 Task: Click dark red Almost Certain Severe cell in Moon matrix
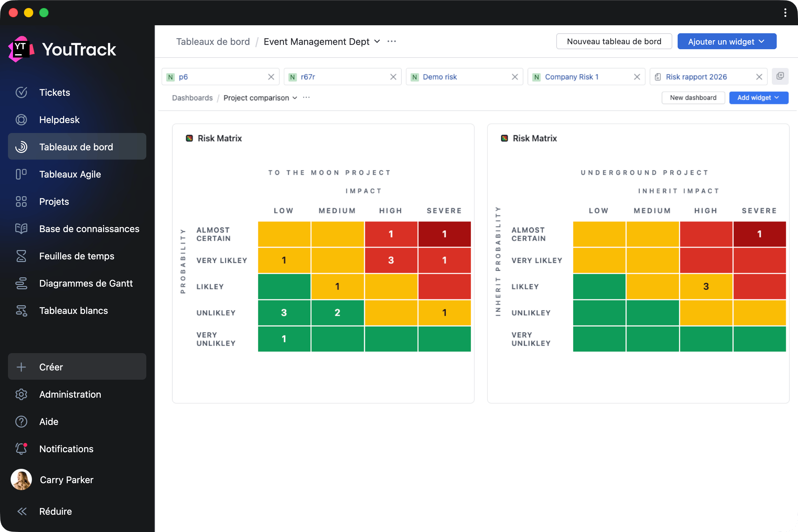click(444, 234)
